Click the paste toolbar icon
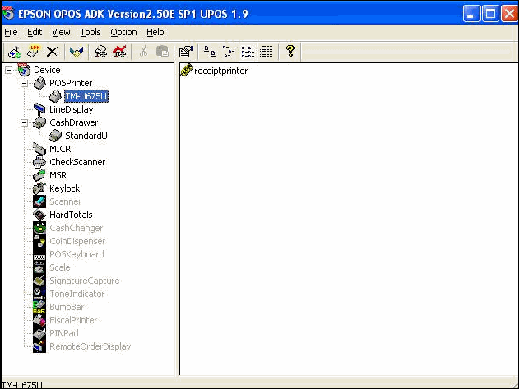519x389 pixels. [x=162, y=52]
